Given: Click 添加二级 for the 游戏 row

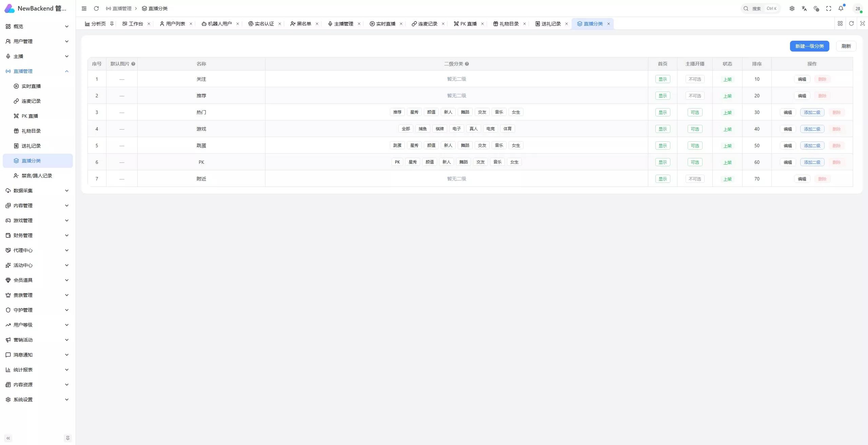Looking at the screenshot, I should tap(812, 129).
